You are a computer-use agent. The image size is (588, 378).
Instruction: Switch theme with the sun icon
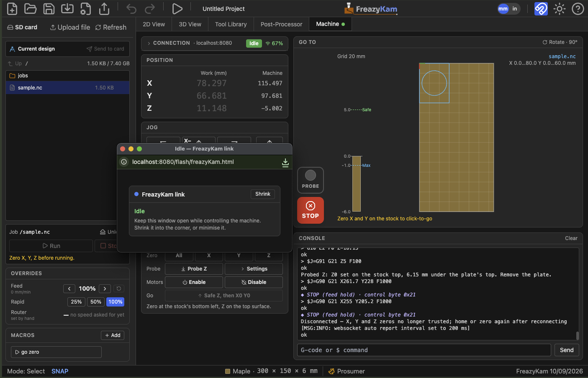560,8
